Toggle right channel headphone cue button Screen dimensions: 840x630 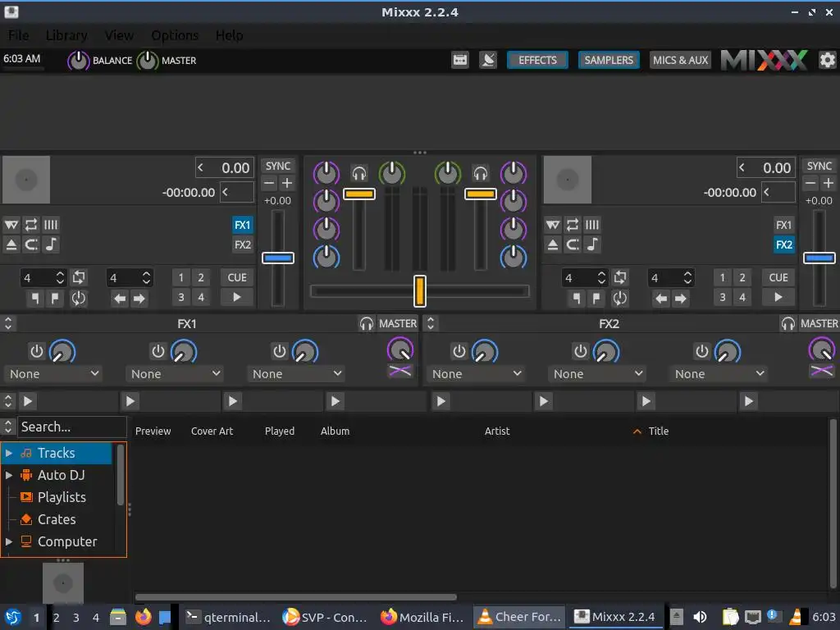[481, 173]
